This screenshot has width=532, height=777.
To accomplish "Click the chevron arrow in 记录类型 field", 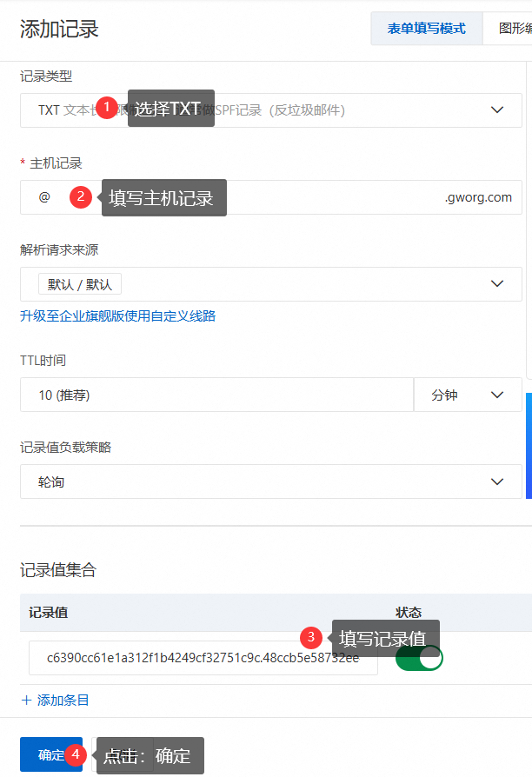I will tap(497, 110).
